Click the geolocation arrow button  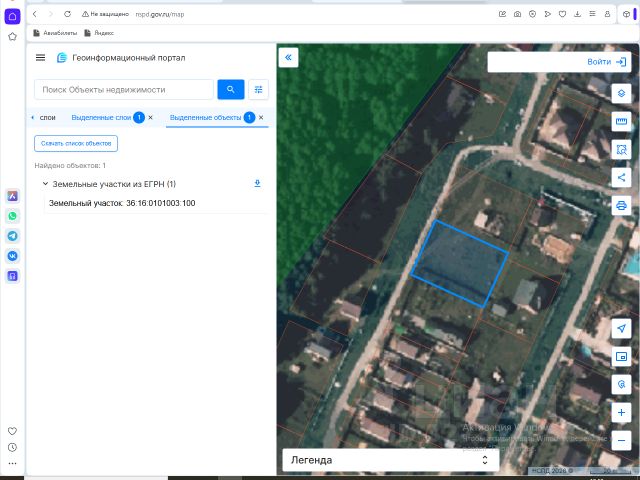coord(621,329)
